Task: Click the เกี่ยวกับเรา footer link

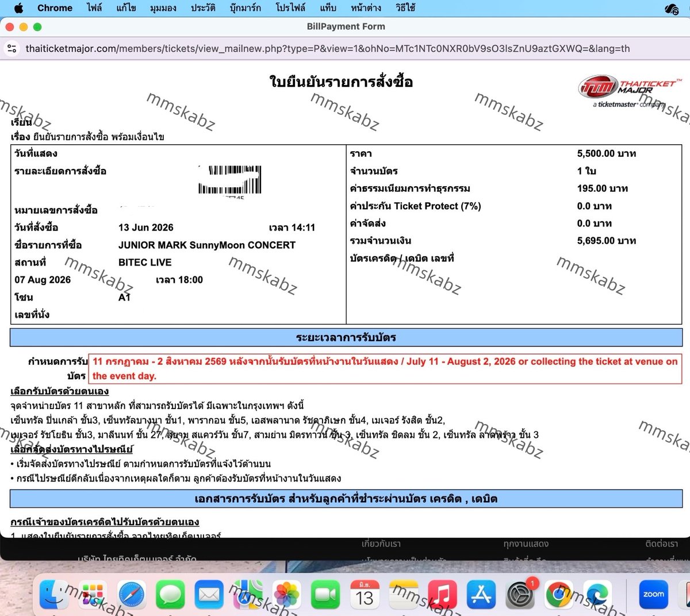Action: click(x=381, y=544)
